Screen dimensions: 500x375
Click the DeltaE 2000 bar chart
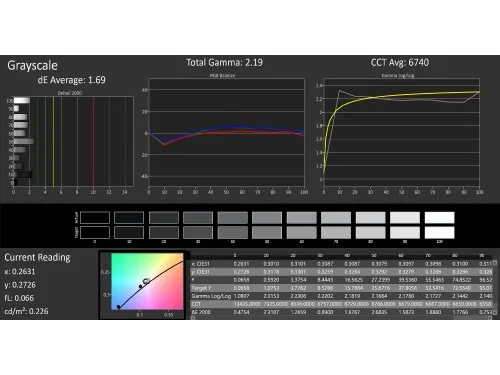coord(73,141)
